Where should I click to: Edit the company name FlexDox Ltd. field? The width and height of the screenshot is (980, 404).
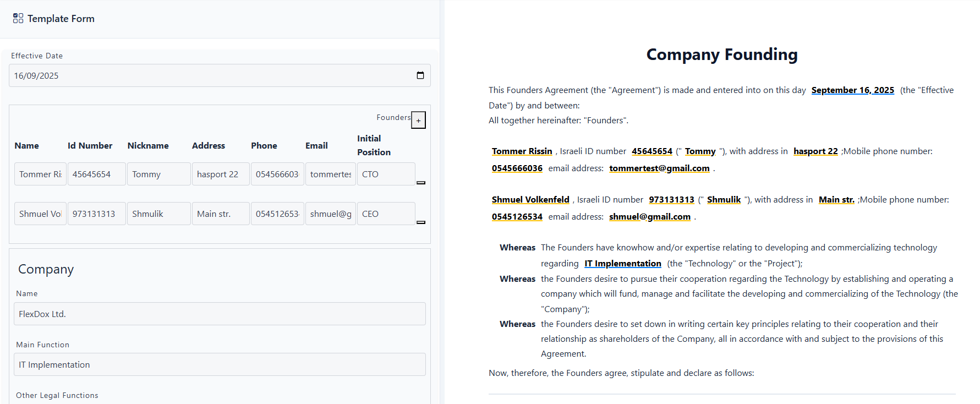pos(220,314)
